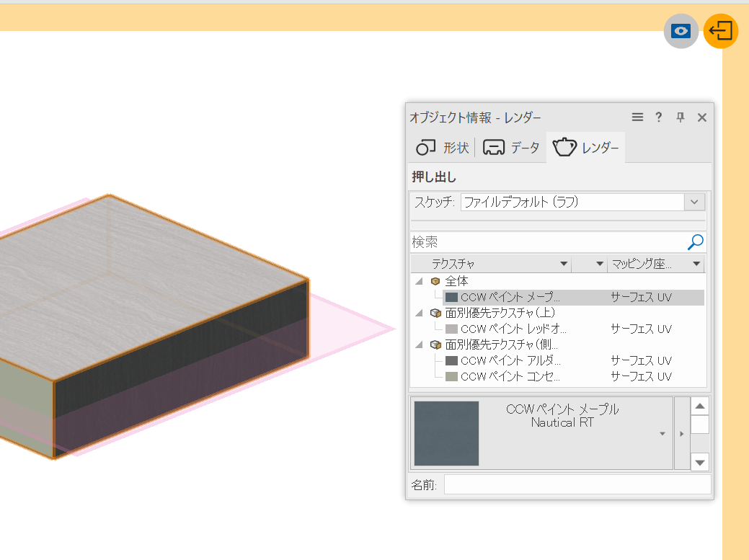This screenshot has height=560, width=749.
Task: Click the Nautical RT texture preview thumbnail
Action: pos(446,433)
